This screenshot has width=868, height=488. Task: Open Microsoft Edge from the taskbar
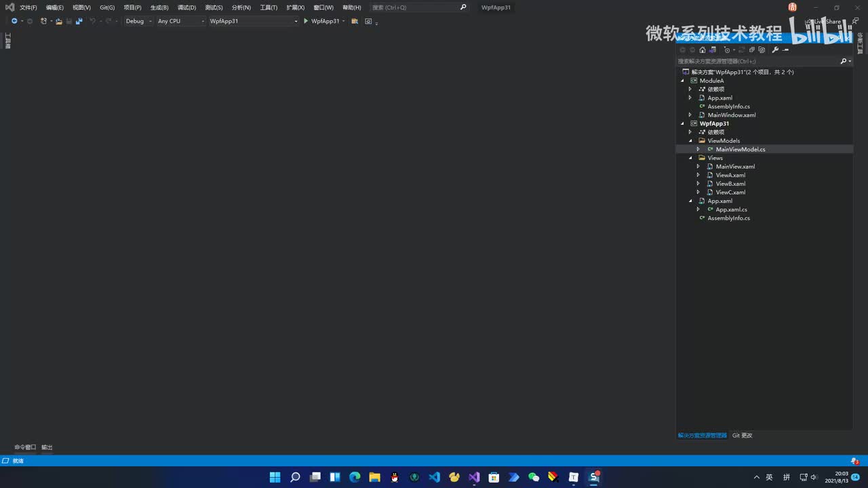pos(355,477)
